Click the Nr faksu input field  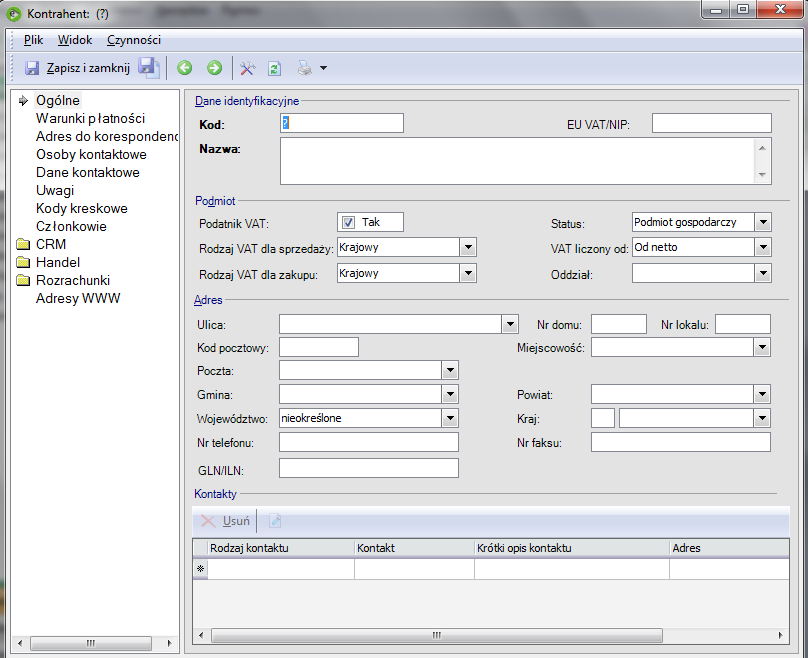click(x=681, y=442)
